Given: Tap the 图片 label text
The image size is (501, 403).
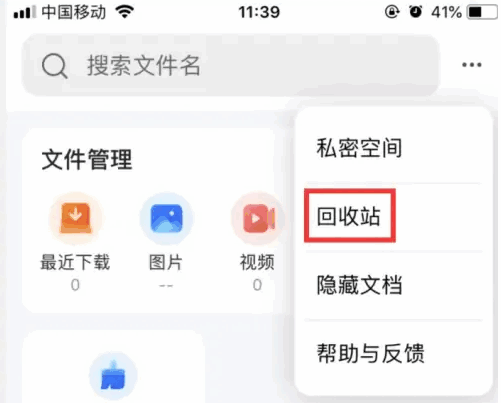Looking at the screenshot, I should pos(166,262).
